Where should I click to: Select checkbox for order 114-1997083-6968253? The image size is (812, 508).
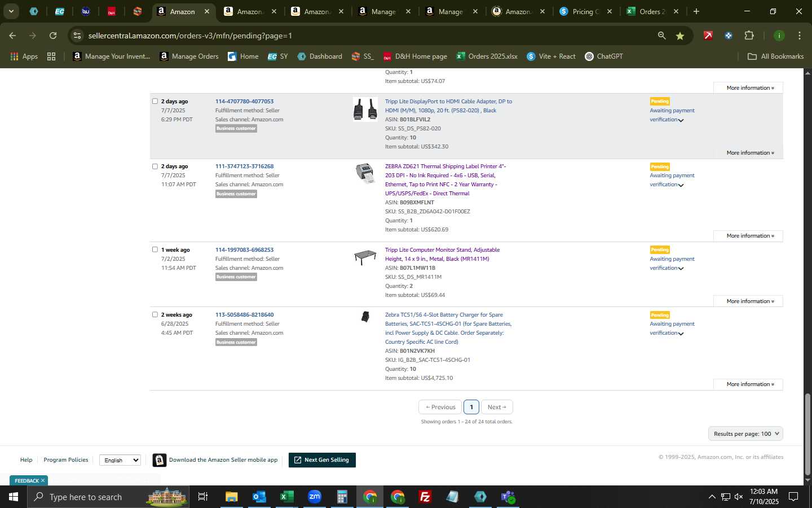tap(155, 249)
